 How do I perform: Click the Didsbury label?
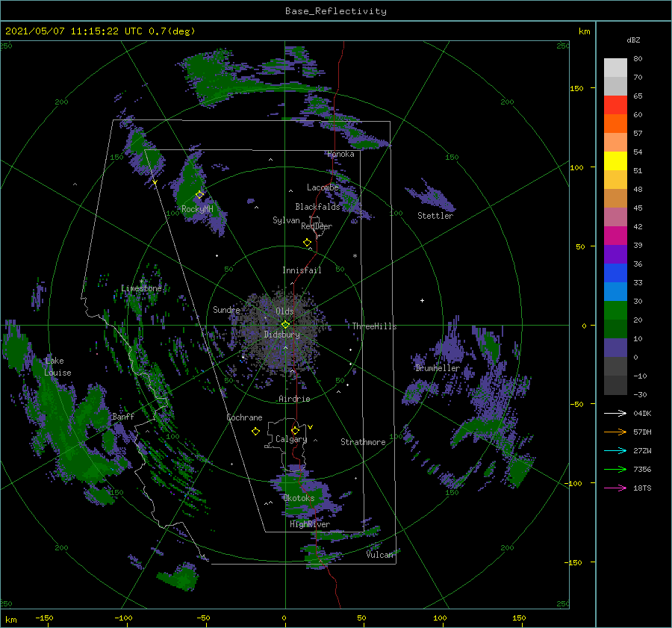[281, 335]
